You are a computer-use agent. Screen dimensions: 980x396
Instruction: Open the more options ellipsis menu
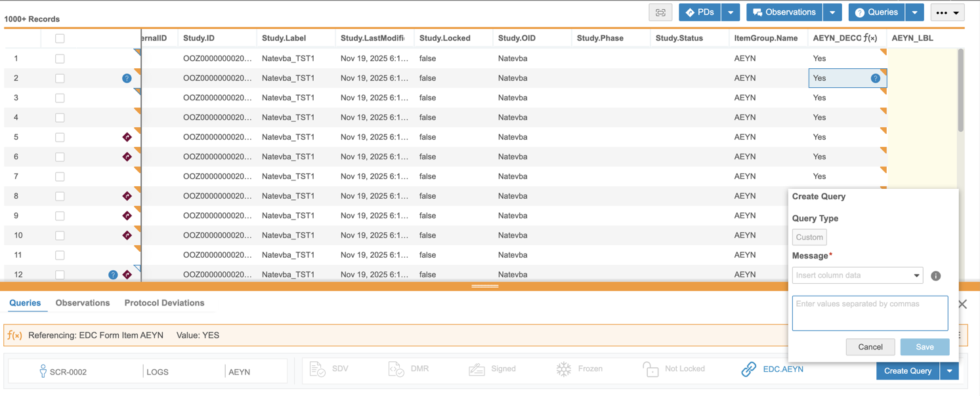(947, 12)
